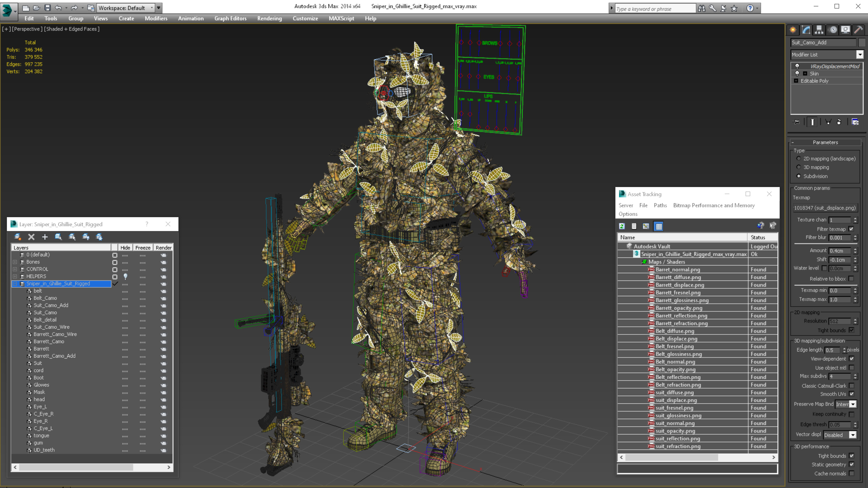This screenshot has height=488, width=868.
Task: Click Create New Layer icon in Layer dialog
Action: pos(17,237)
